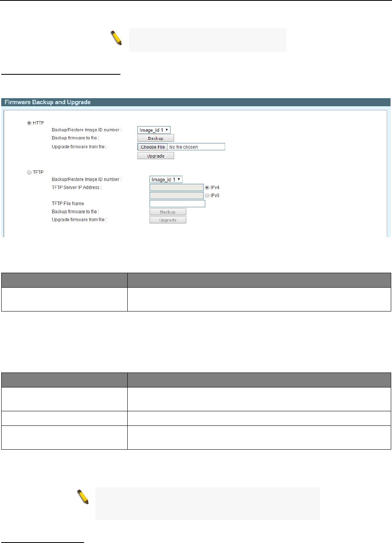Click TFTP 'Upgrade firmware from file' label

[79, 220]
